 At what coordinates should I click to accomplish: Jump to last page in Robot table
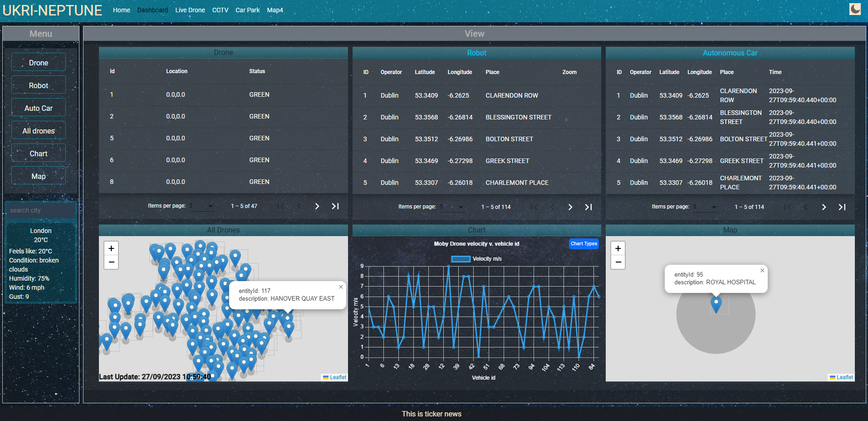588,207
